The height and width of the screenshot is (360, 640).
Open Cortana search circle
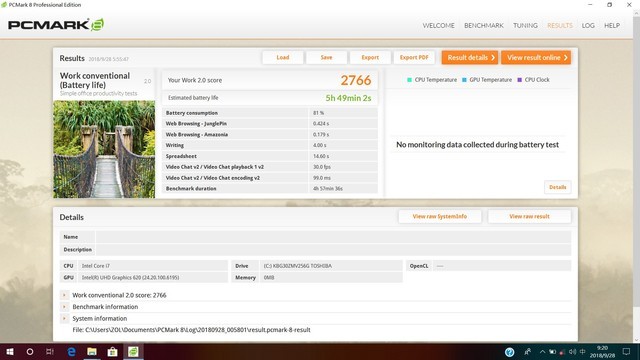pos(30,351)
